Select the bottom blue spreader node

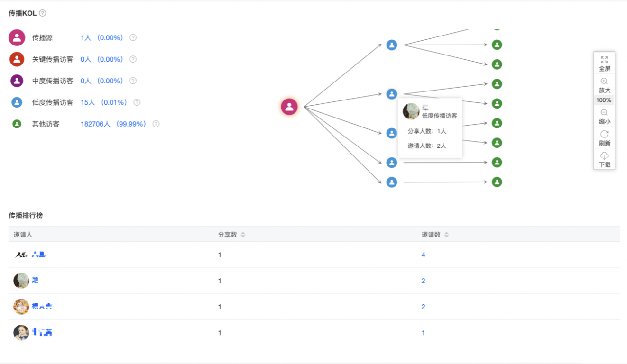click(392, 182)
